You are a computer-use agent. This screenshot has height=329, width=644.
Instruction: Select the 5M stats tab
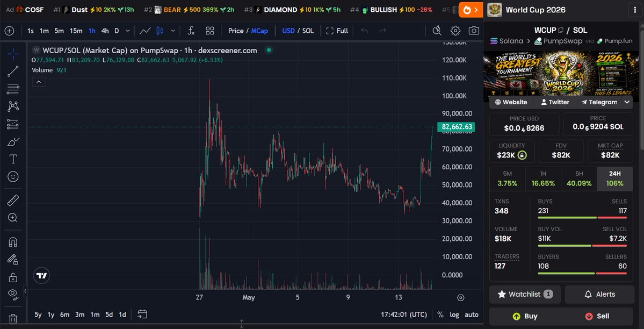507,179
